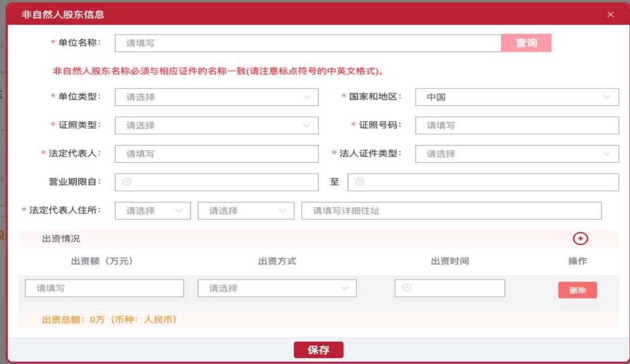Click the 请填写详细住址 address field
This screenshot has width=630, height=364.
click(x=451, y=211)
